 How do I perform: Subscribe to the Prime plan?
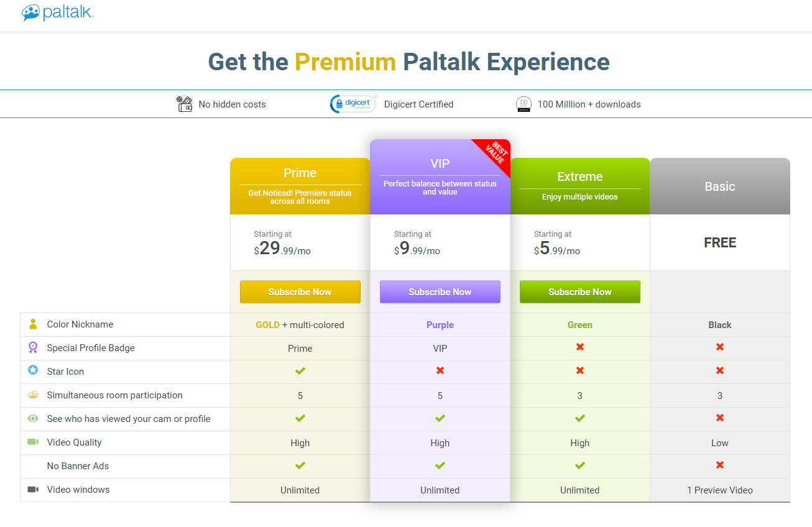300,292
